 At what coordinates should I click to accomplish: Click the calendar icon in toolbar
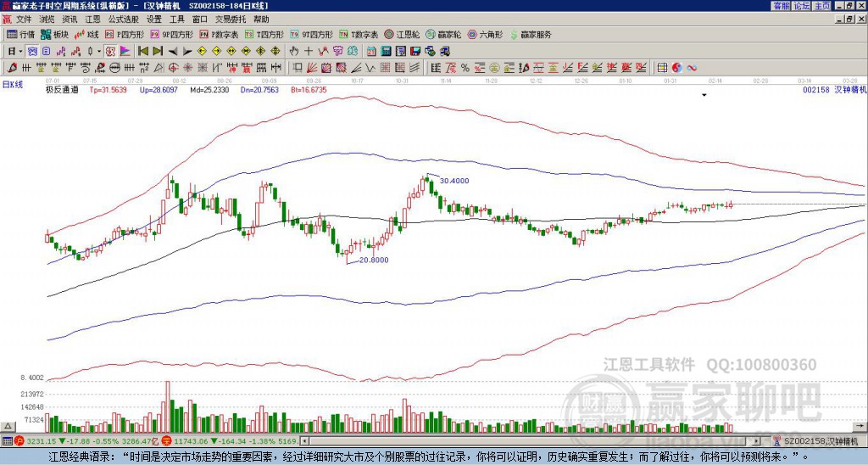click(371, 52)
